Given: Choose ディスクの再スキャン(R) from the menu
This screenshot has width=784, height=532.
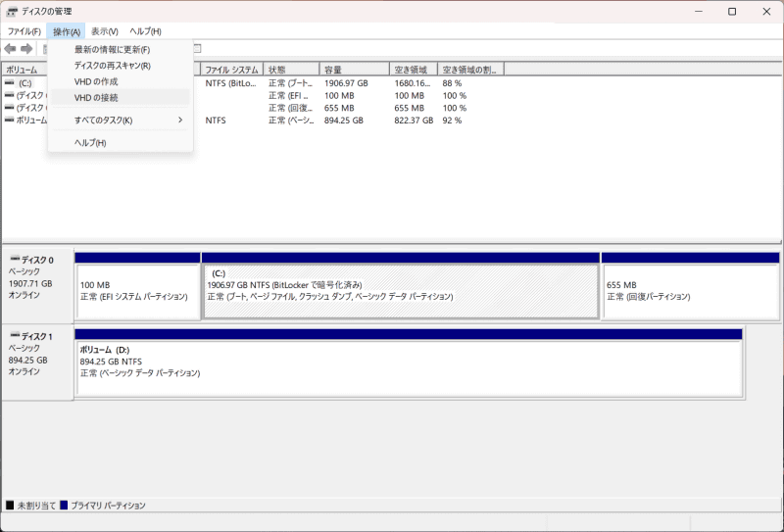Looking at the screenshot, I should [x=120, y=66].
